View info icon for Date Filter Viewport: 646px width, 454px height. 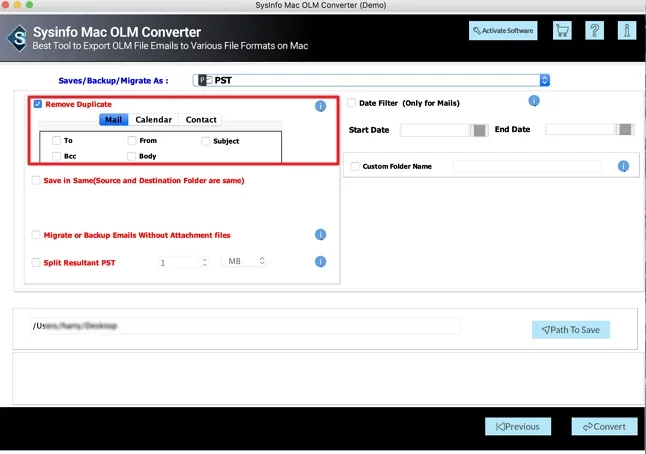pos(534,101)
